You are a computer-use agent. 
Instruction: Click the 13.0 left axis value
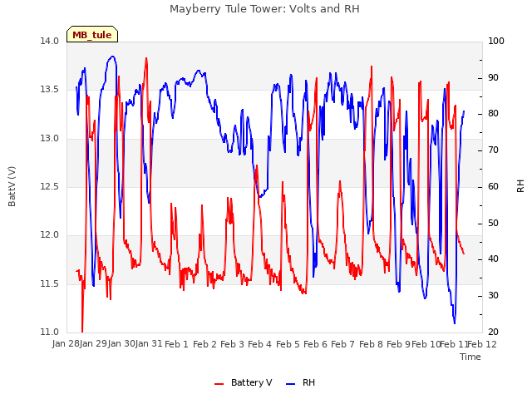[50, 139]
